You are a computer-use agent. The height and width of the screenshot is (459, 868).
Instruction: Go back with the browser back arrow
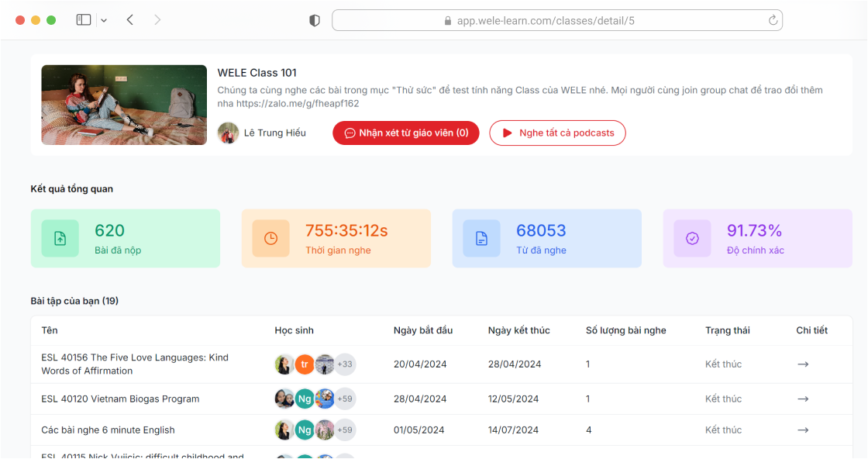129,20
